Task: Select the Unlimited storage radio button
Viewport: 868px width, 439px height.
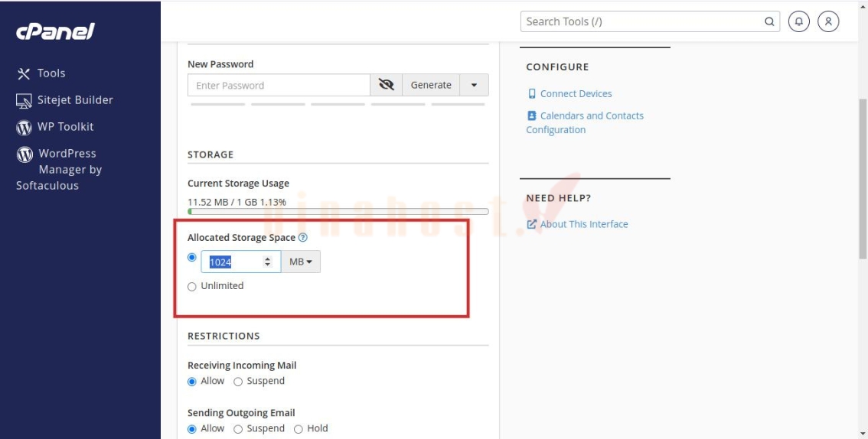Action: [192, 286]
